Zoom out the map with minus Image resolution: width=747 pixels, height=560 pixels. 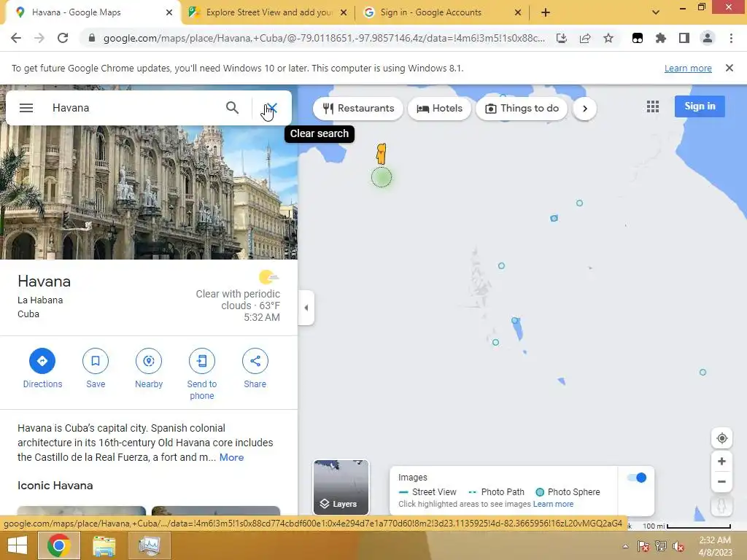pos(721,481)
